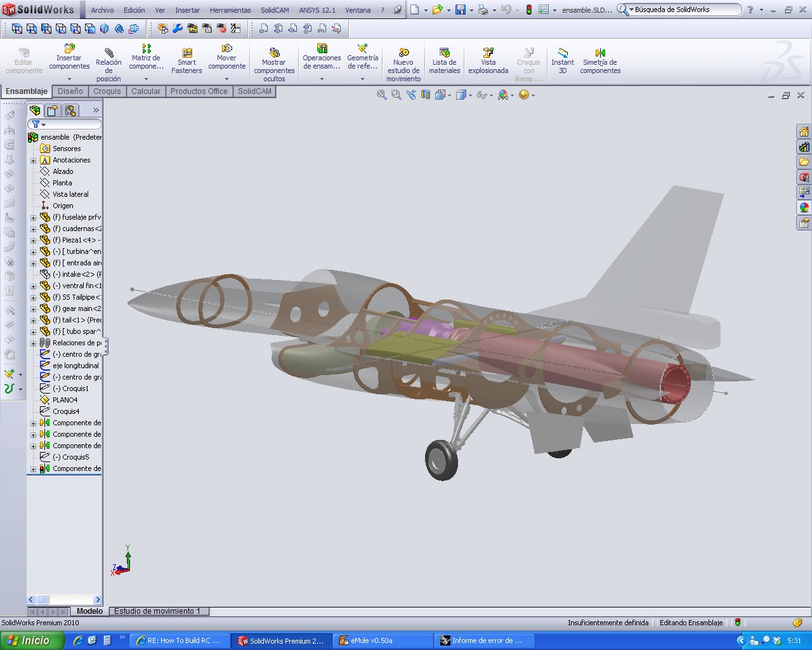
Task: Open the PropertyManager tab icon
Action: [x=53, y=110]
